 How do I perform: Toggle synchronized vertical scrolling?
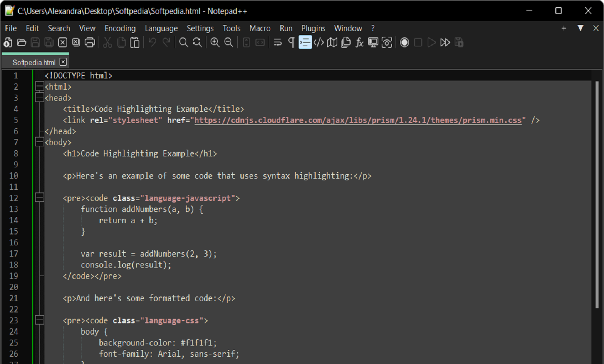(x=247, y=42)
